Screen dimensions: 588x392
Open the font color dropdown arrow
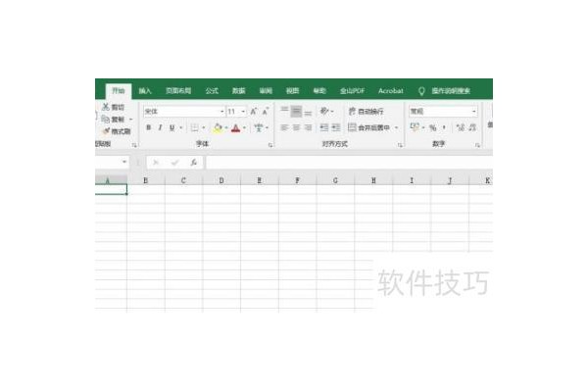coord(244,127)
